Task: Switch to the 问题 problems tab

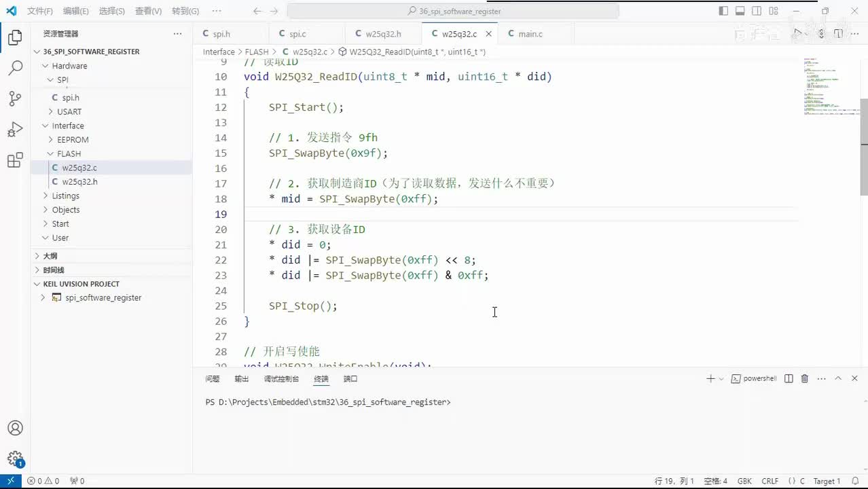Action: point(213,378)
